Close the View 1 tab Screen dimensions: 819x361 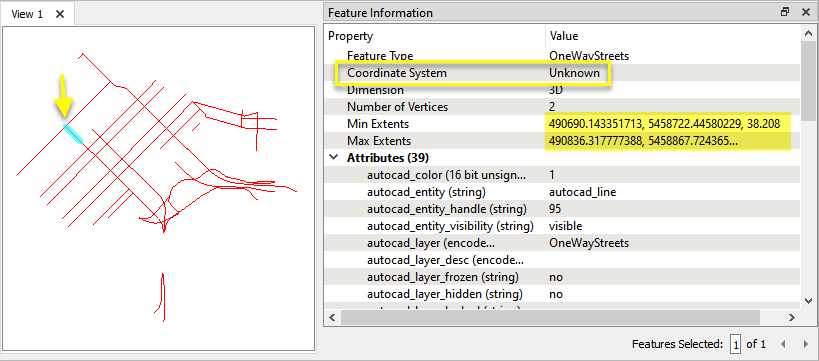60,14
